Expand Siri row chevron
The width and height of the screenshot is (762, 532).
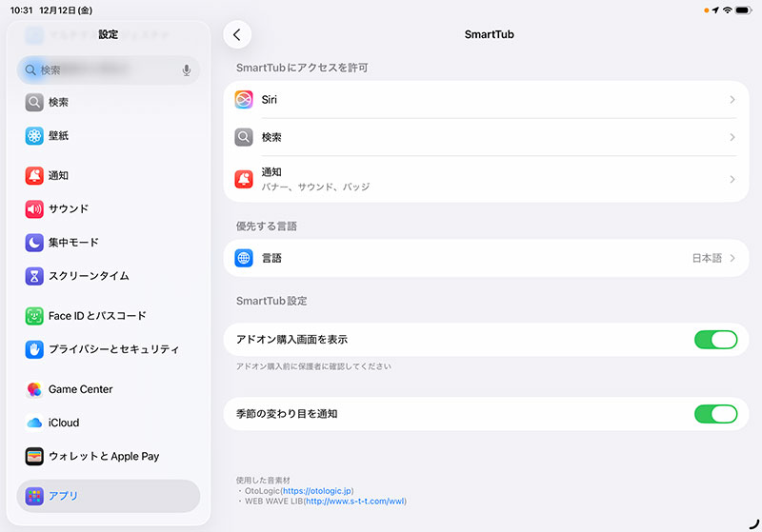point(732,100)
